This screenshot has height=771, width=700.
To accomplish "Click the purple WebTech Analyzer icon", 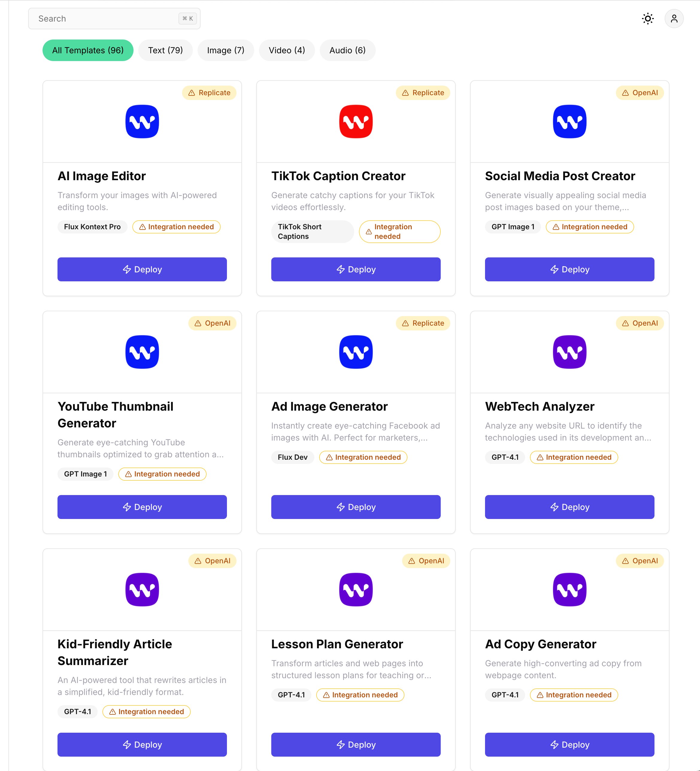I will coord(569,352).
